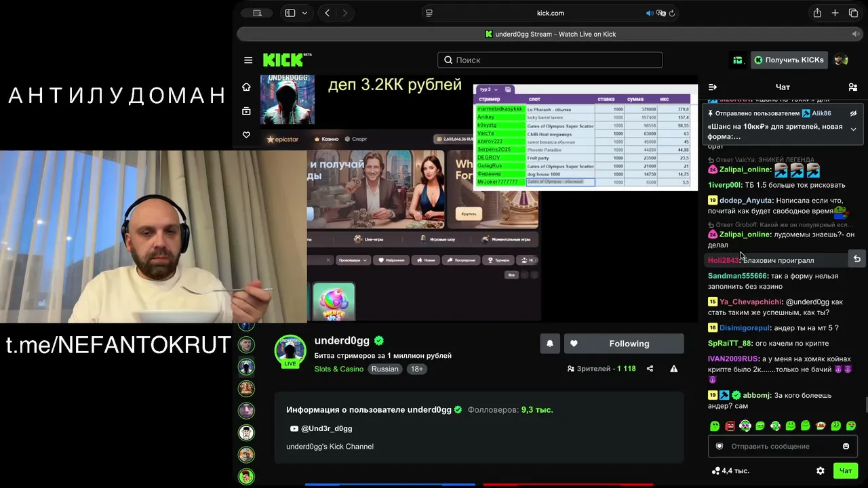Image resolution: width=868 pixels, height=488 pixels.
Task: Toggle notification bell for underd0gg
Action: tap(550, 344)
